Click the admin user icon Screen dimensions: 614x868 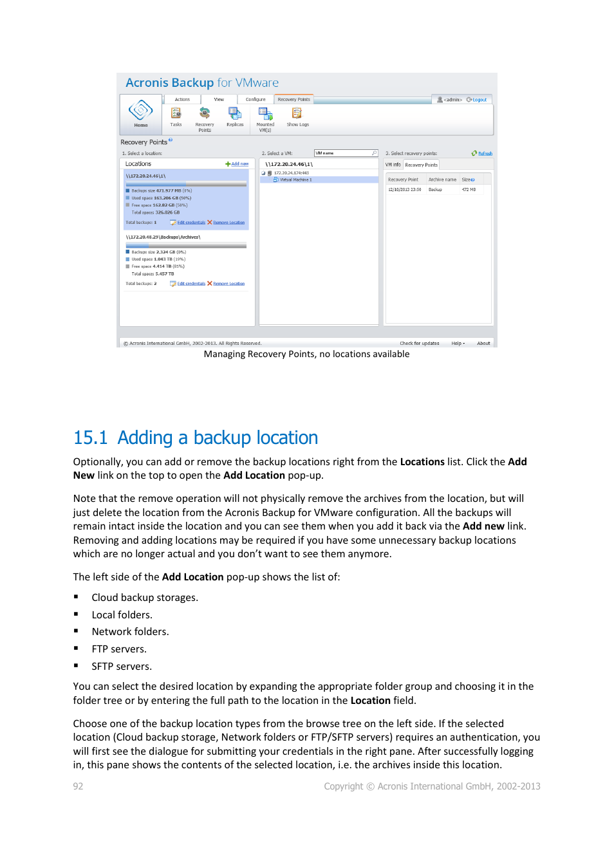(x=440, y=100)
